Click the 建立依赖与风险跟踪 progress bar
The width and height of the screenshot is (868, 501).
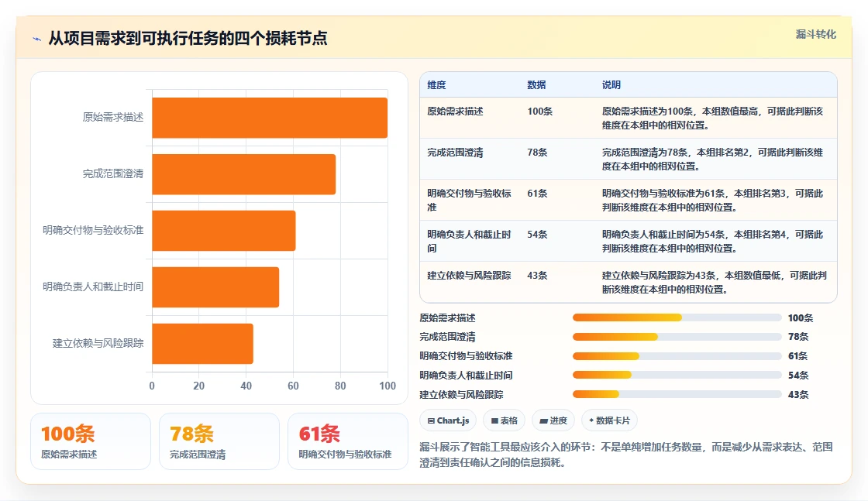coord(677,394)
